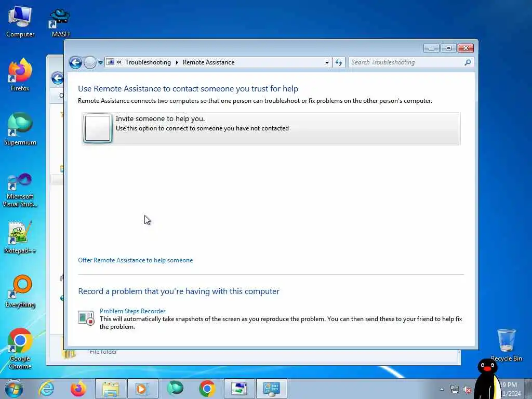The width and height of the screenshot is (532, 399).
Task: Open Notepad++ desktop shortcut
Action: coord(20,237)
